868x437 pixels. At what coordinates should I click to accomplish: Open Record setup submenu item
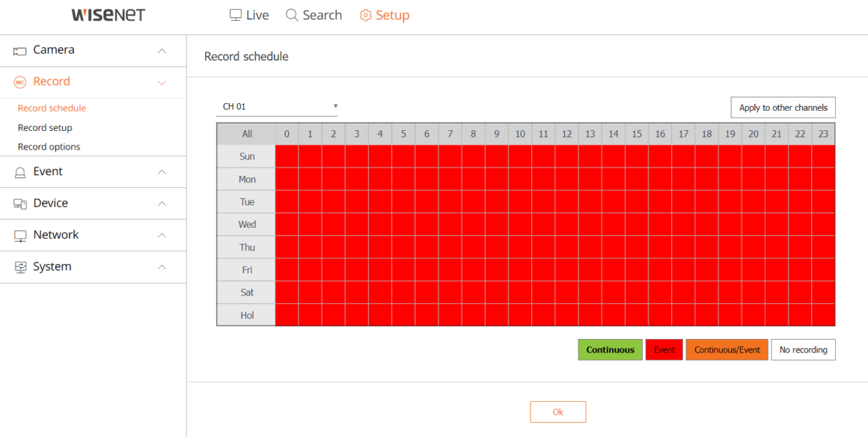click(x=45, y=127)
